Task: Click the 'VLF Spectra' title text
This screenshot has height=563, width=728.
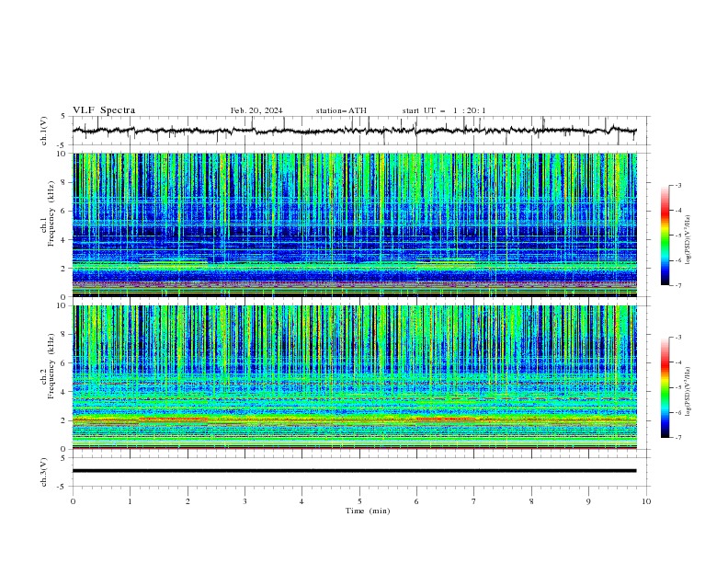Action: (x=104, y=110)
